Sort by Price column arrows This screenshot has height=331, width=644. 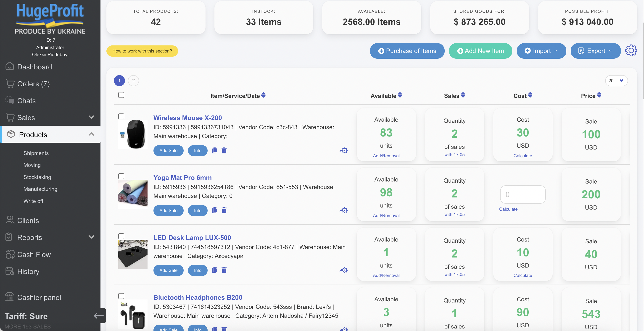click(x=599, y=95)
